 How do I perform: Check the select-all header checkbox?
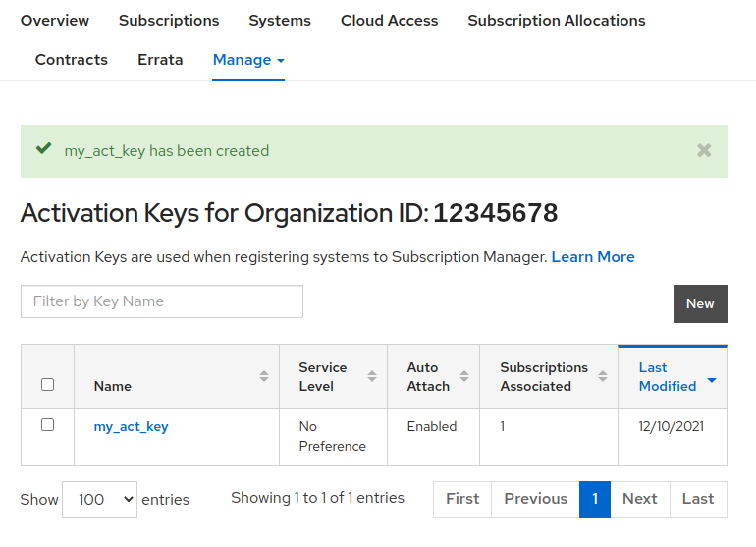(x=47, y=385)
